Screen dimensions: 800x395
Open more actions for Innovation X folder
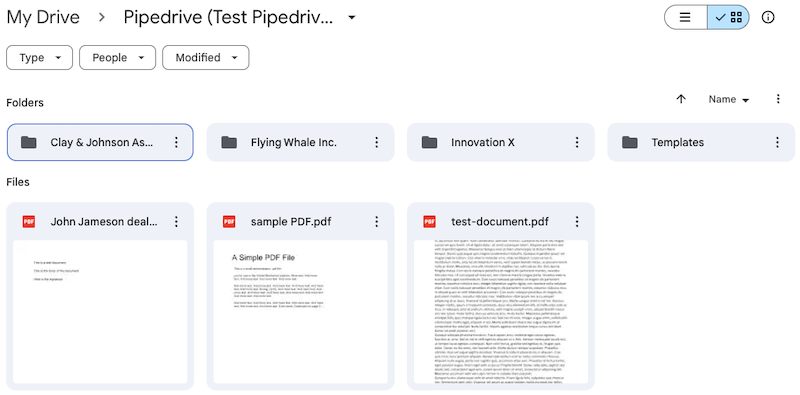point(577,142)
